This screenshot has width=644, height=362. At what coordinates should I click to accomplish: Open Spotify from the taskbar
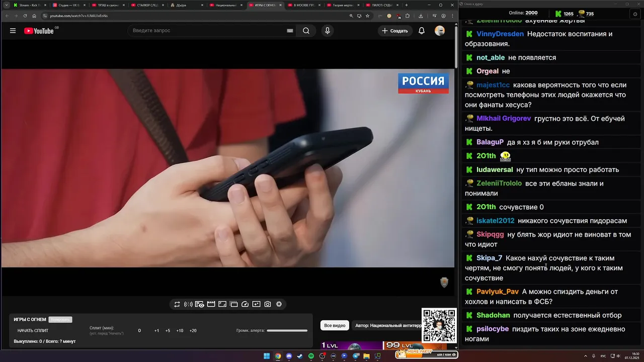[x=311, y=356]
